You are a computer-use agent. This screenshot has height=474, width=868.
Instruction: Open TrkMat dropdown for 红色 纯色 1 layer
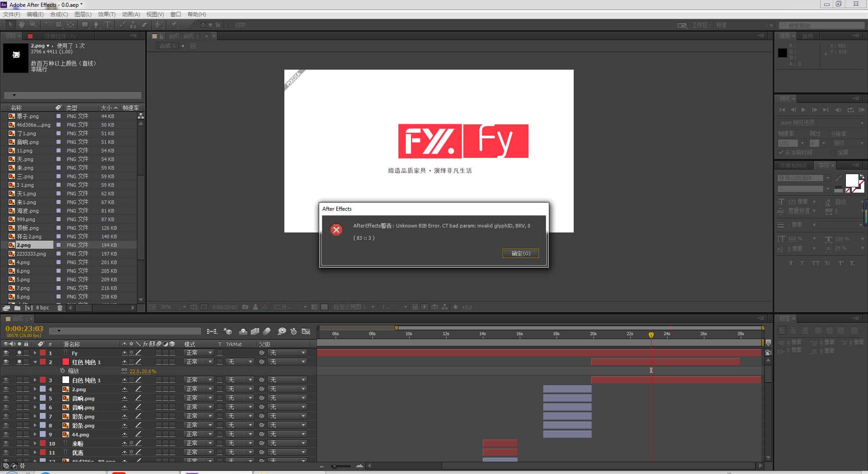(240, 362)
